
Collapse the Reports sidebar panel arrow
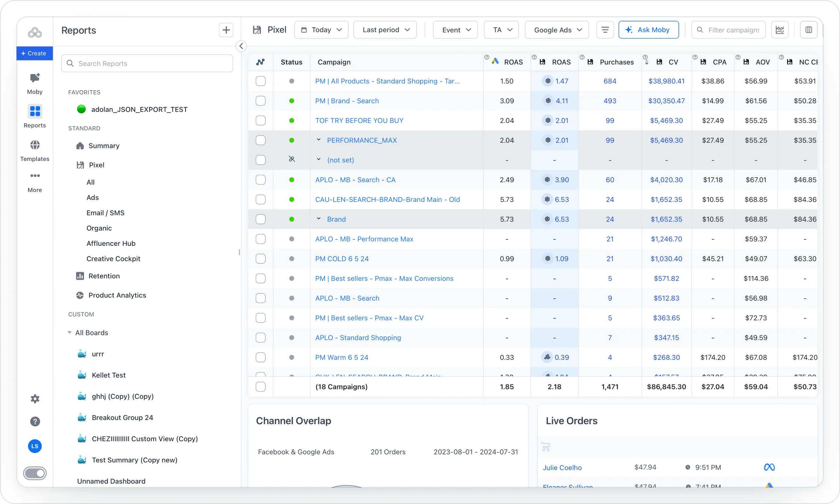pyautogui.click(x=241, y=46)
